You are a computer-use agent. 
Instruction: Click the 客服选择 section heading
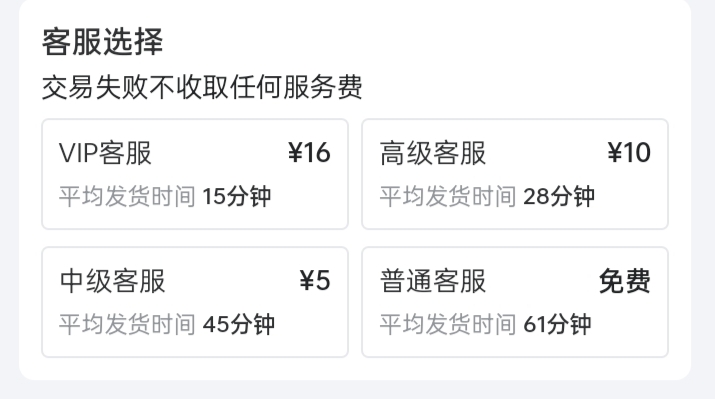coord(103,42)
